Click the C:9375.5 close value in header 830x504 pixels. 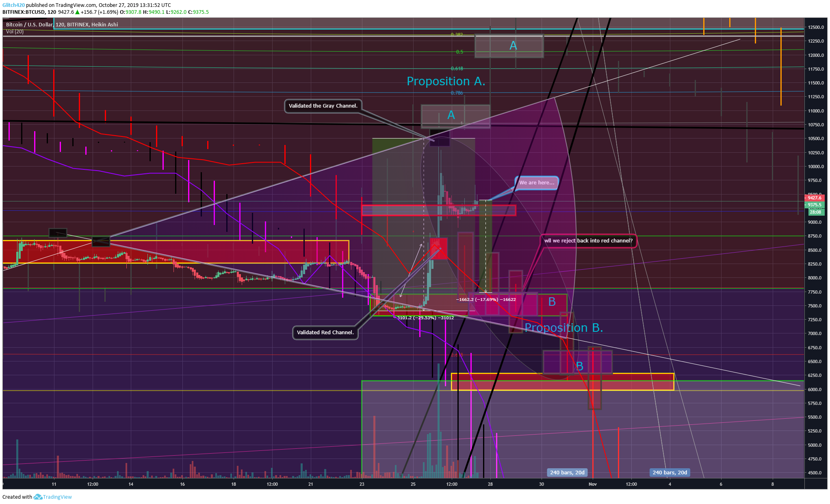(x=199, y=12)
